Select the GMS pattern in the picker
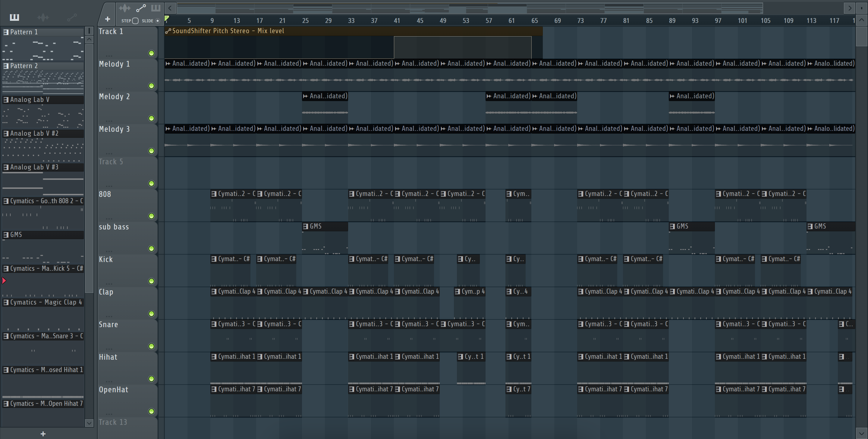 [16, 234]
